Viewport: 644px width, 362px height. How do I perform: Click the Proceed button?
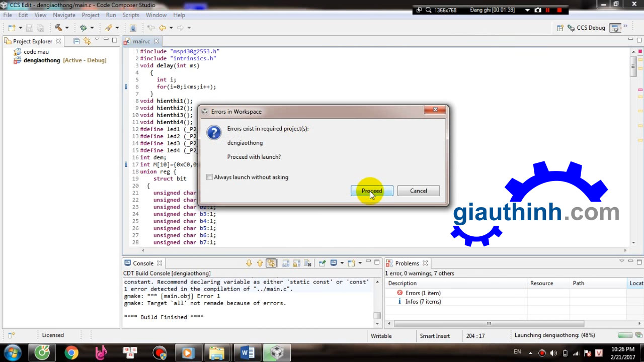pyautogui.click(x=372, y=191)
